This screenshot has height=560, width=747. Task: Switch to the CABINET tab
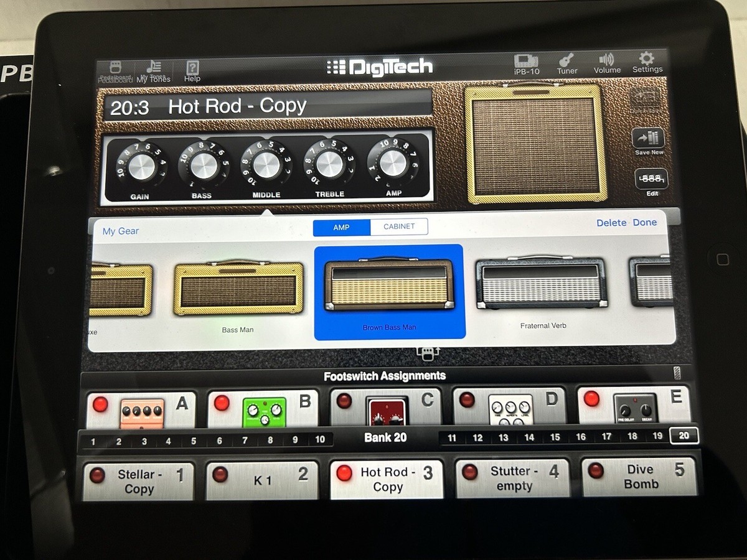[x=399, y=226]
